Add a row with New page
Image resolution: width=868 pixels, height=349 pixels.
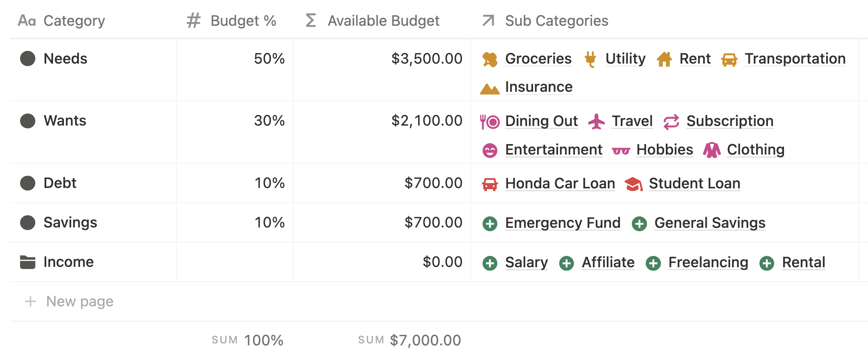click(79, 301)
